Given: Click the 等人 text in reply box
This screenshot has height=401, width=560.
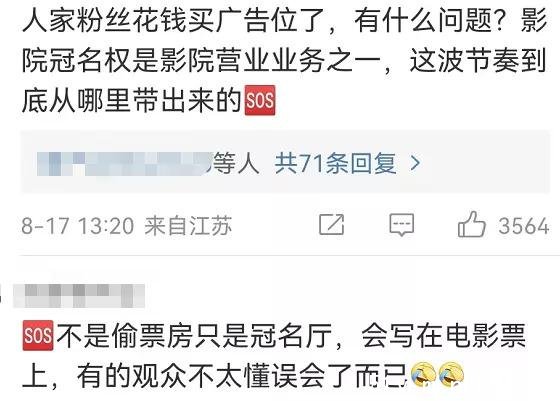Looking at the screenshot, I should click(x=236, y=163).
